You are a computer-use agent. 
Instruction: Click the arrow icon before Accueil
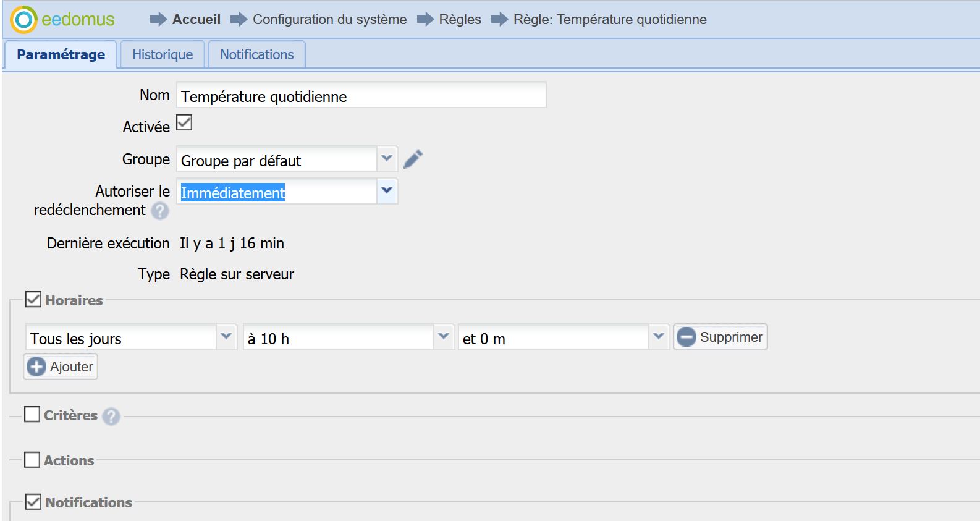158,20
